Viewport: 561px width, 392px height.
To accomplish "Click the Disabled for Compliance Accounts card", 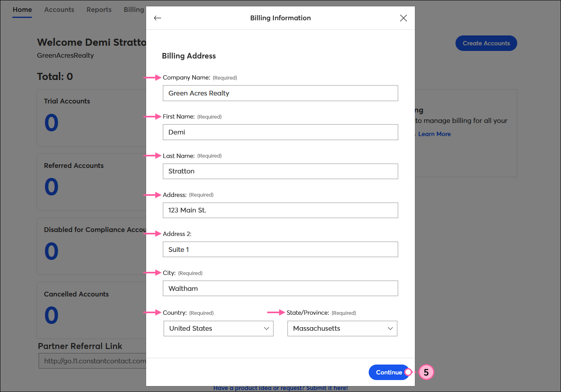I will 92,246.
